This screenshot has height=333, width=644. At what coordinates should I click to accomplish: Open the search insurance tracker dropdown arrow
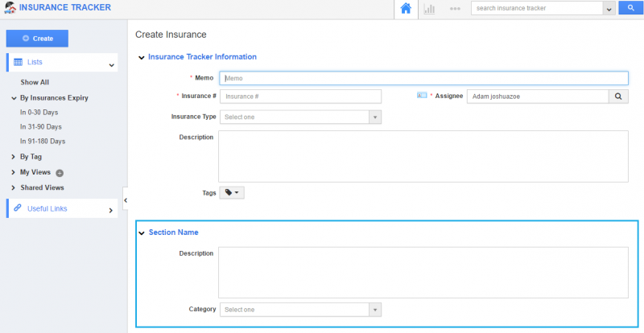pyautogui.click(x=609, y=9)
